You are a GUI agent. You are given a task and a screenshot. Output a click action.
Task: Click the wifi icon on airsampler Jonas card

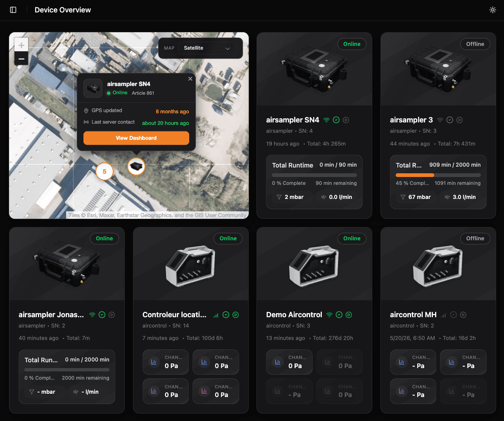92,315
